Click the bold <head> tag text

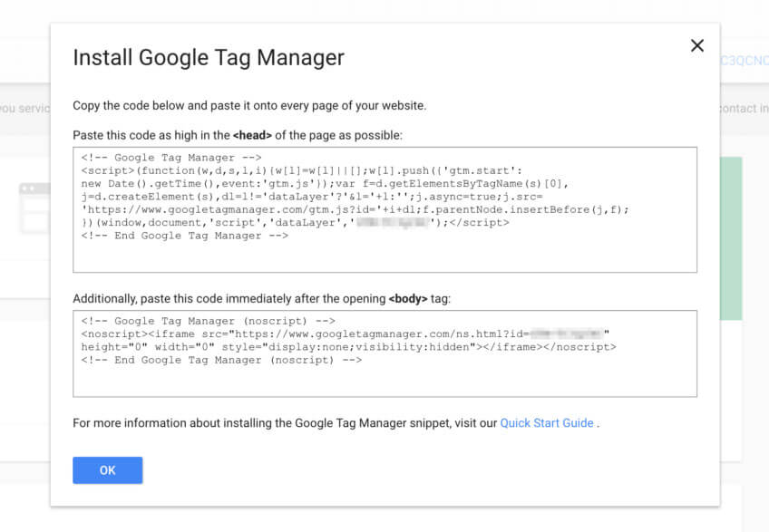click(x=252, y=135)
